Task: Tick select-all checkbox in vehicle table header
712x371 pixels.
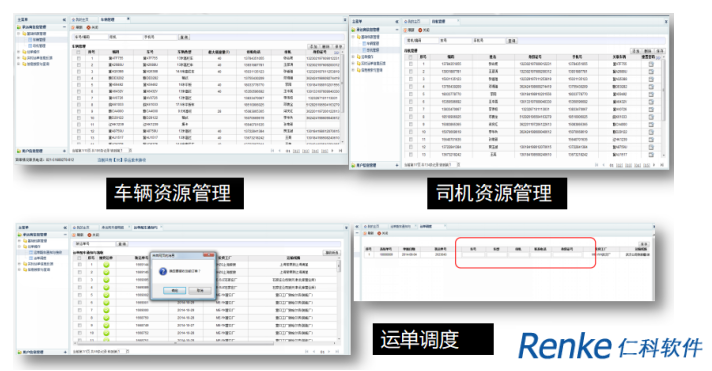Action: 79,52
